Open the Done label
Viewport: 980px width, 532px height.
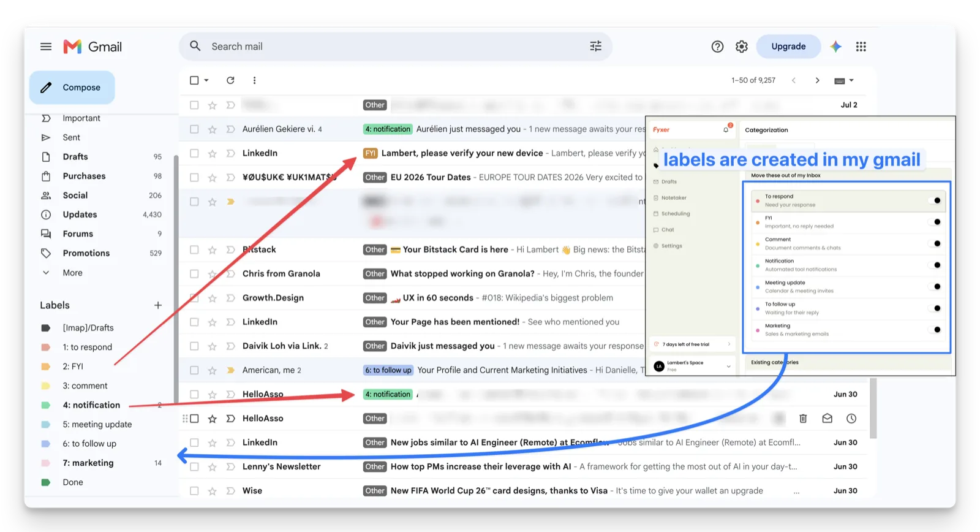point(72,482)
